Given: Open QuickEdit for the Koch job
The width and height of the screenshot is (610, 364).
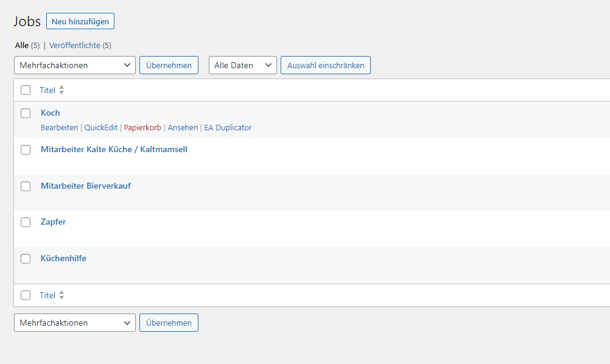Looking at the screenshot, I should [x=101, y=128].
